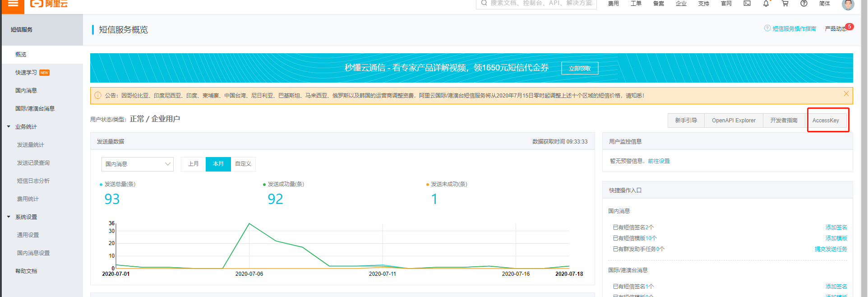Image resolution: width=868 pixels, height=297 pixels.
Task: Open the 官网 top link
Action: tap(726, 3)
